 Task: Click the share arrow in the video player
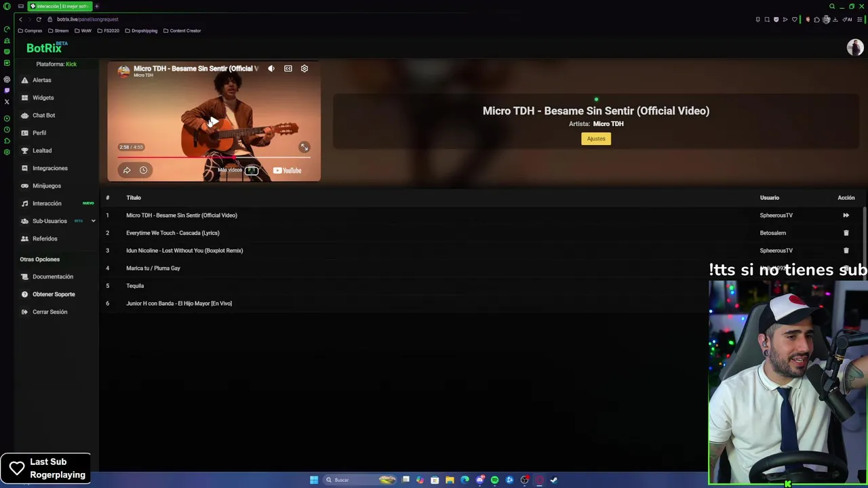tap(127, 170)
